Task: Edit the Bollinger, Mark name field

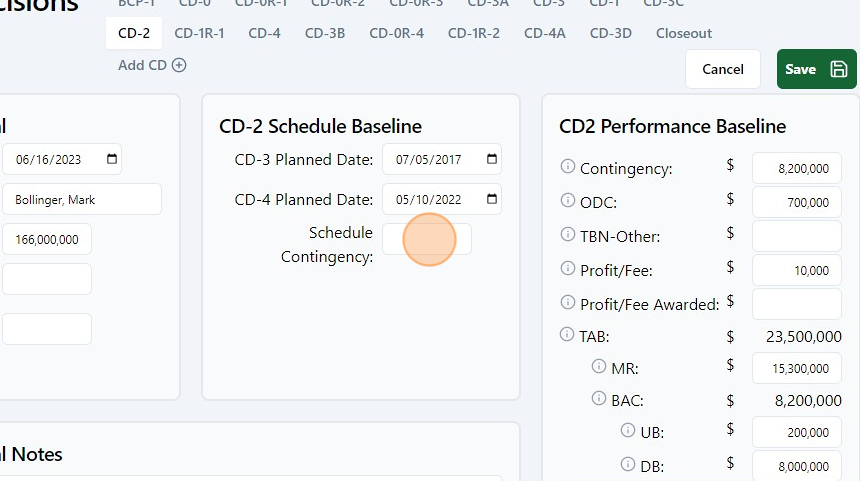Action: click(x=82, y=199)
